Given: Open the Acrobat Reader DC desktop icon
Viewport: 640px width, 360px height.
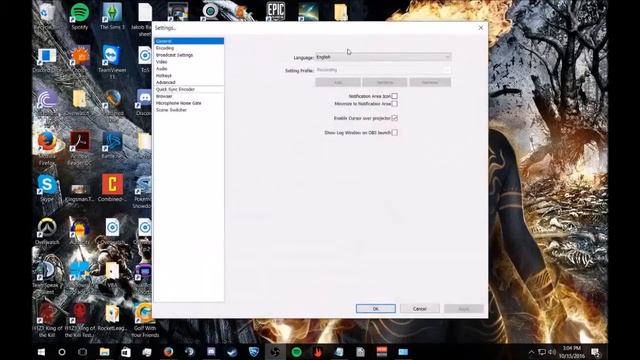Looking at the screenshot, I should click(x=80, y=148).
